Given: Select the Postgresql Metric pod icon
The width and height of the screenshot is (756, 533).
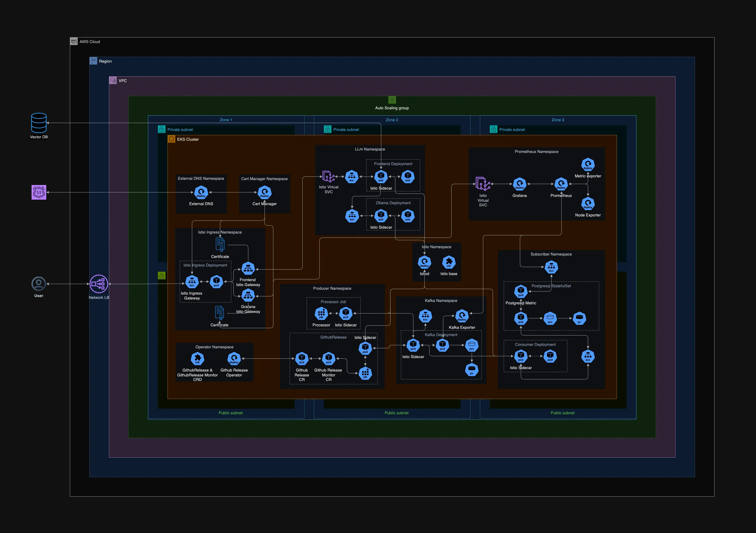Looking at the screenshot, I should [520, 291].
